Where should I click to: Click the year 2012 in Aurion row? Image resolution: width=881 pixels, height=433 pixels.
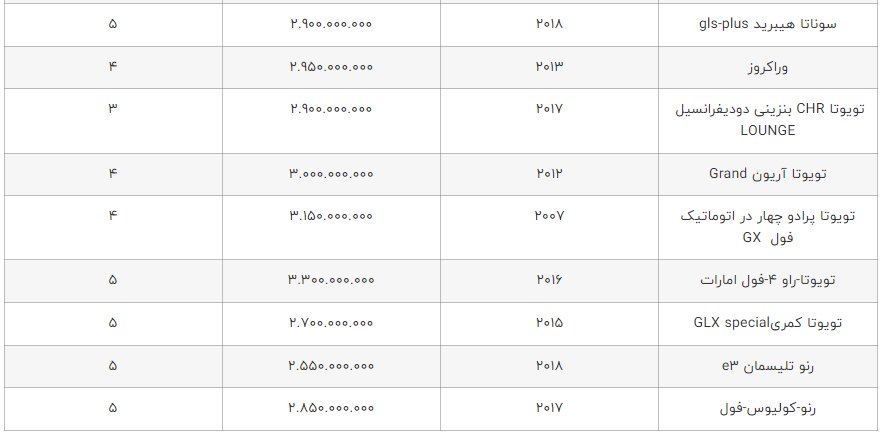coord(550,174)
